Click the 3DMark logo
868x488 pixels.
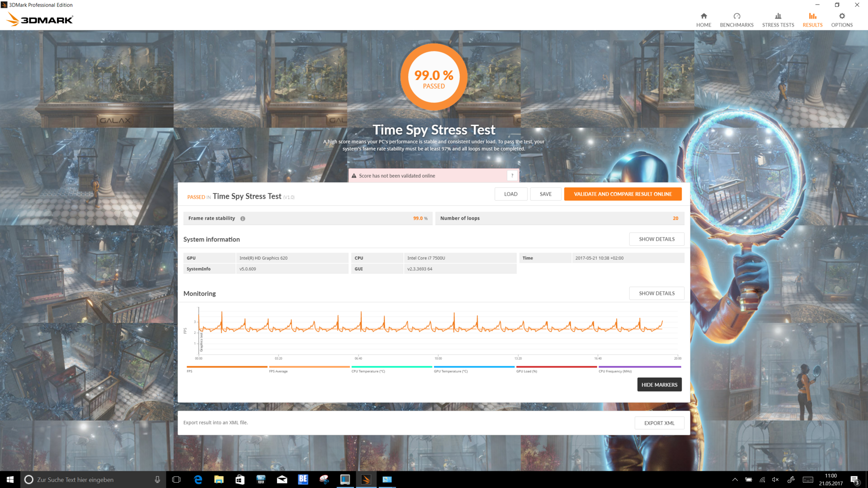pos(40,19)
